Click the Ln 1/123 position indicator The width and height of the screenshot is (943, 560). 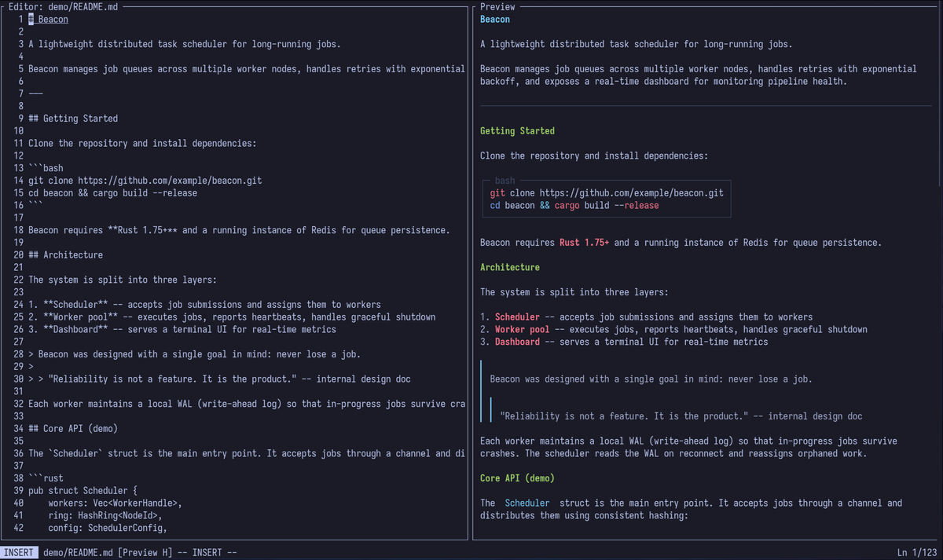tap(918, 552)
